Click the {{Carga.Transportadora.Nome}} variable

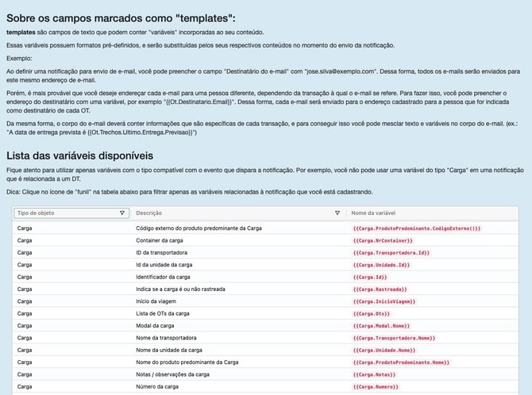(x=393, y=338)
